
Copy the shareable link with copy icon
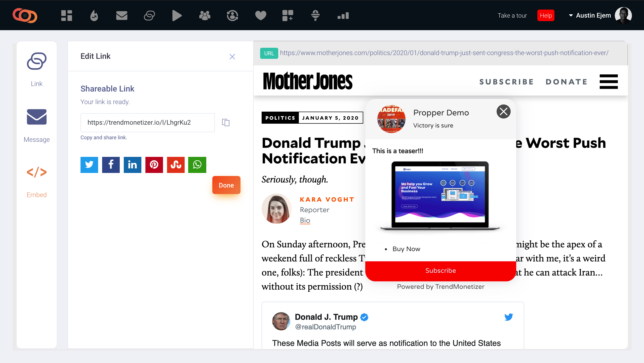(226, 122)
